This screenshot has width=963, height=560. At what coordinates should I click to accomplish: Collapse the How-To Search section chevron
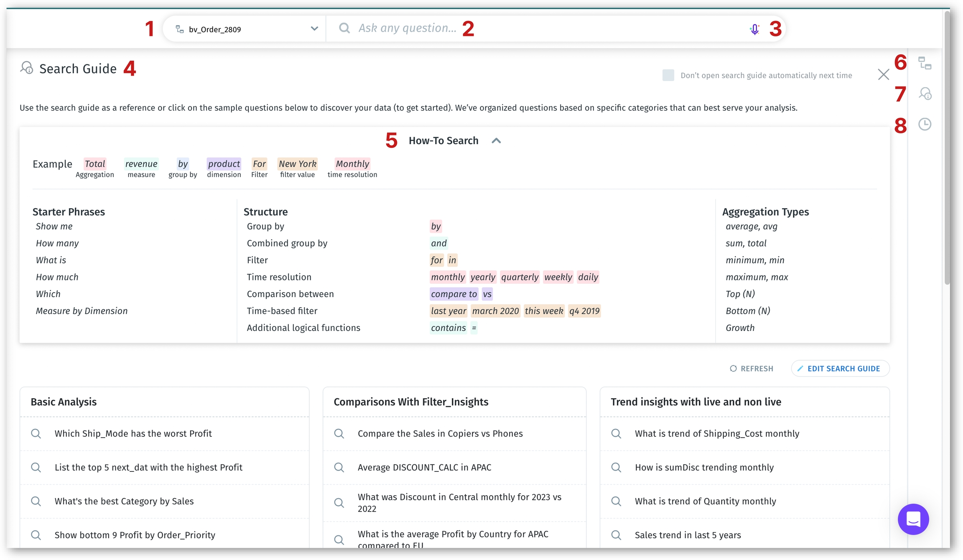(x=496, y=141)
